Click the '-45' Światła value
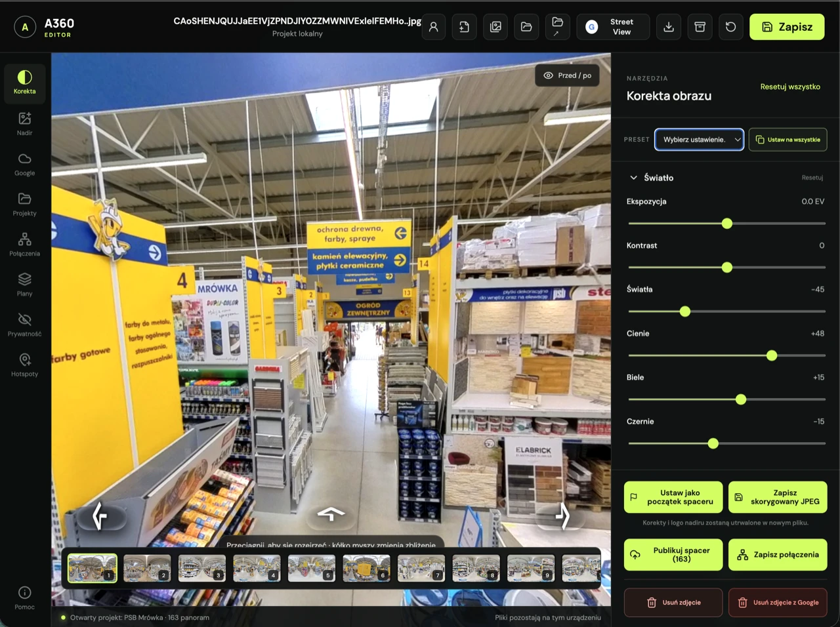The image size is (840, 627). tap(818, 289)
